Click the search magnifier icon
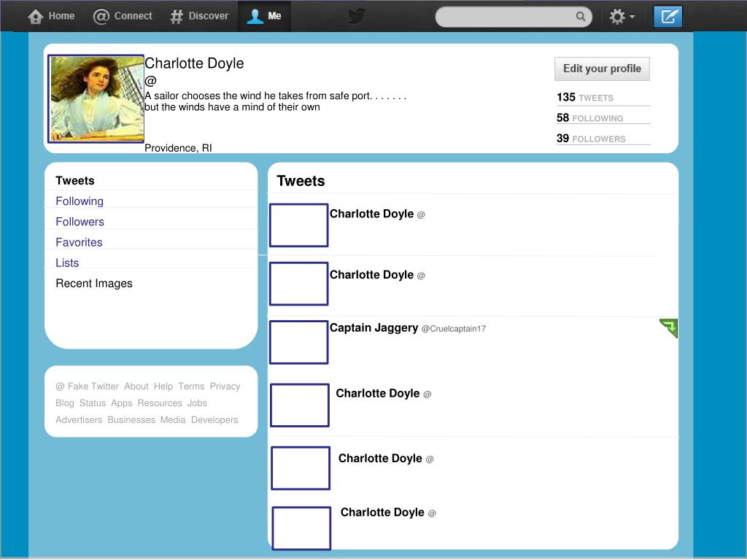 click(x=580, y=17)
